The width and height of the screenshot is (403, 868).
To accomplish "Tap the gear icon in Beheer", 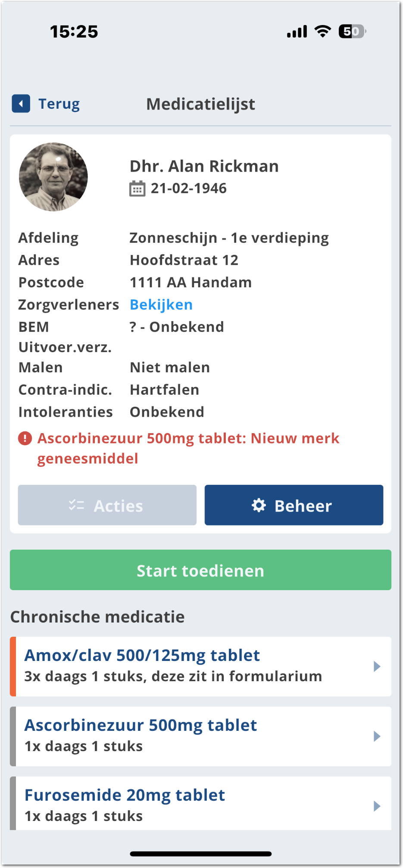I will 259,505.
